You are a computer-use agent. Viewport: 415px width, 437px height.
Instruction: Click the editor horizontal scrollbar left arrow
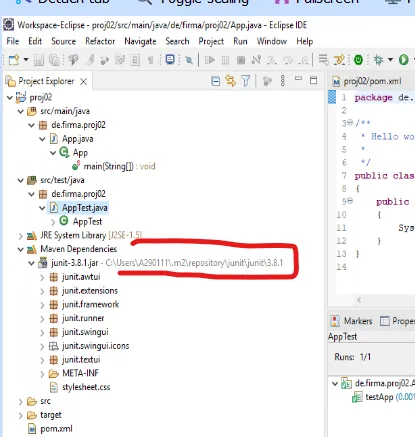coord(359,300)
